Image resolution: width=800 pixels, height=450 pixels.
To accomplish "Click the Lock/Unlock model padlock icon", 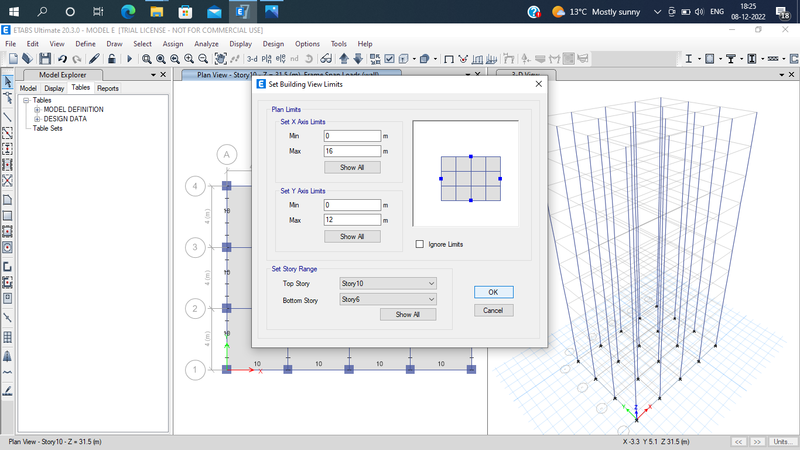I will [x=111, y=59].
